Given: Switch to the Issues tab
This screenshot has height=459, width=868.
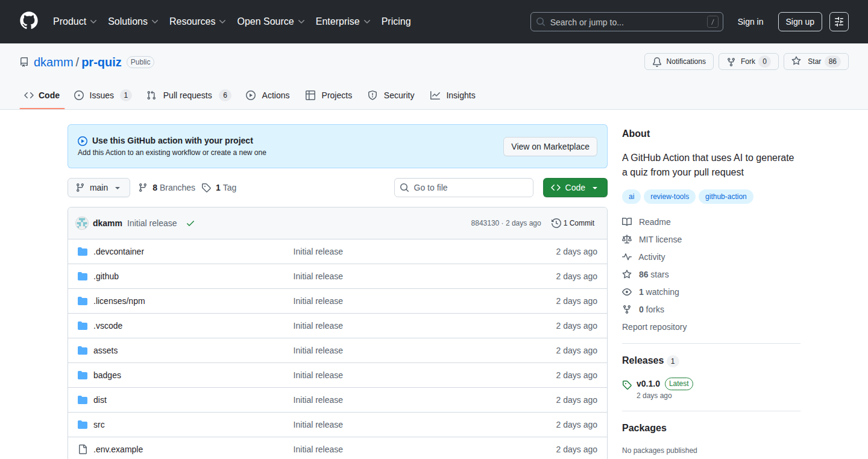Looking at the screenshot, I should [102, 95].
